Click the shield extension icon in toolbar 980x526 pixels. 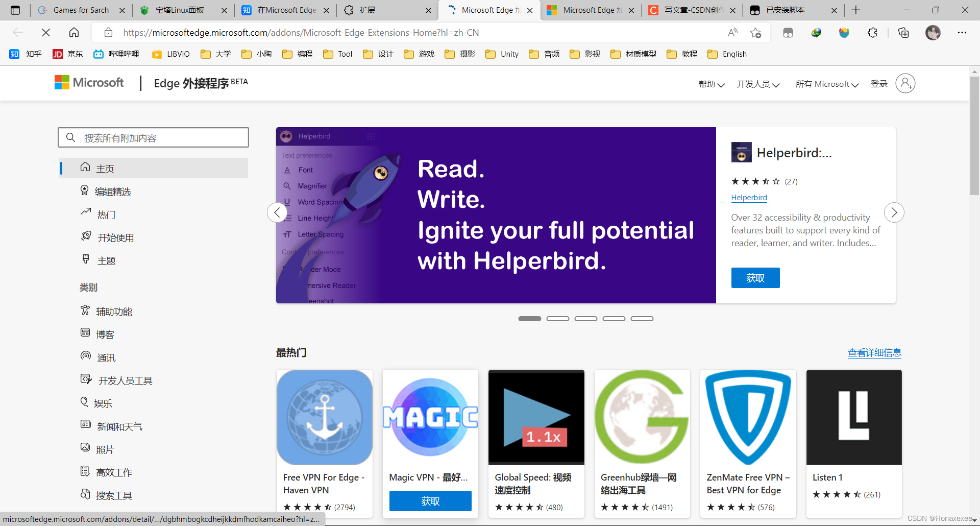click(x=844, y=33)
